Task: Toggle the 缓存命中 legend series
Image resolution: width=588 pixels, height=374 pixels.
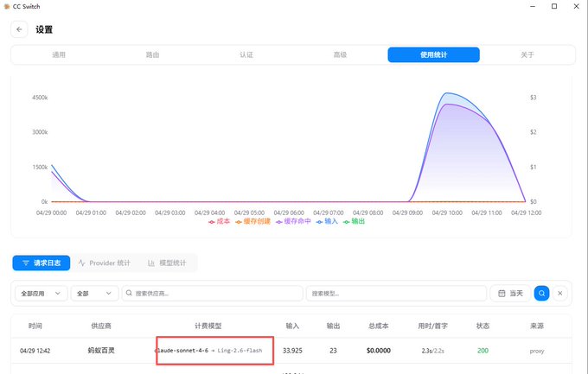Action: [x=293, y=221]
